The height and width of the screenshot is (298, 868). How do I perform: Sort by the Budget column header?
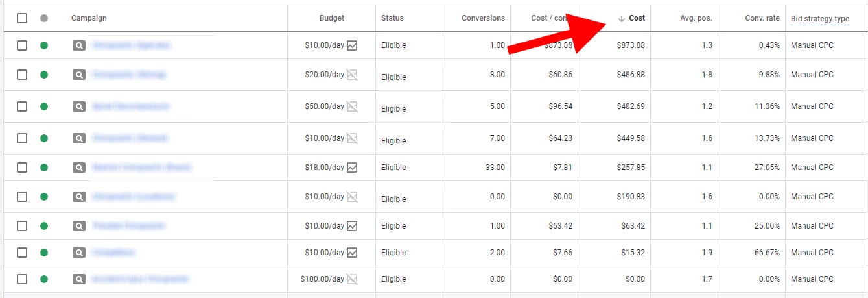(332, 18)
